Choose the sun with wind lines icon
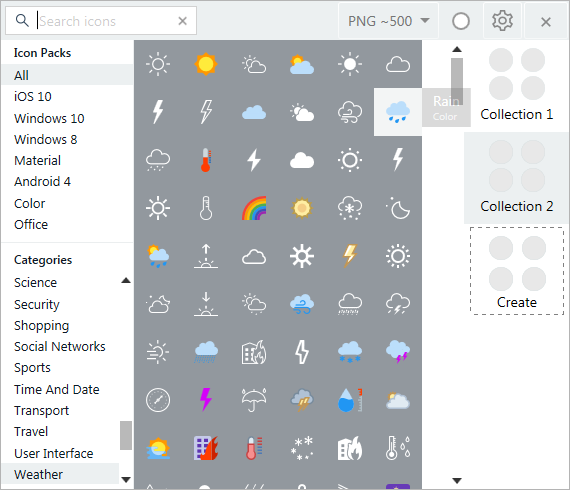This screenshot has width=570, height=490. (x=158, y=352)
